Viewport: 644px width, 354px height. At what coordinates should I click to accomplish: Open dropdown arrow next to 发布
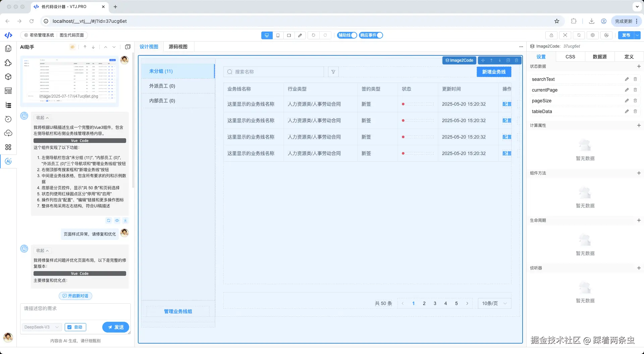637,35
